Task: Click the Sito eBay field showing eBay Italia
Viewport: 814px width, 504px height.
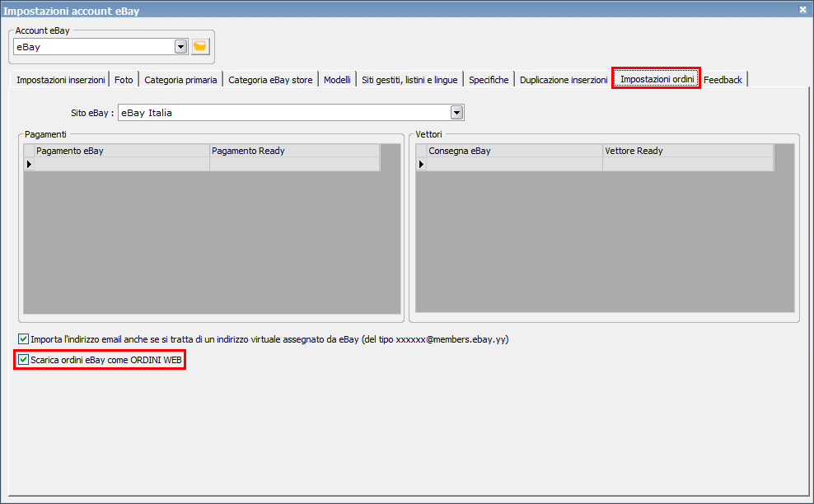Action: click(x=291, y=113)
